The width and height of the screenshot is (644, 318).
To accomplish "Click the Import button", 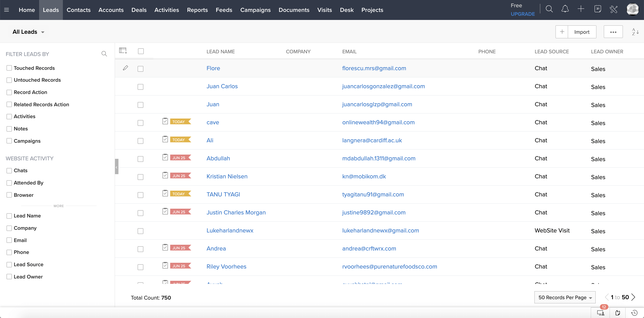I will pyautogui.click(x=582, y=32).
